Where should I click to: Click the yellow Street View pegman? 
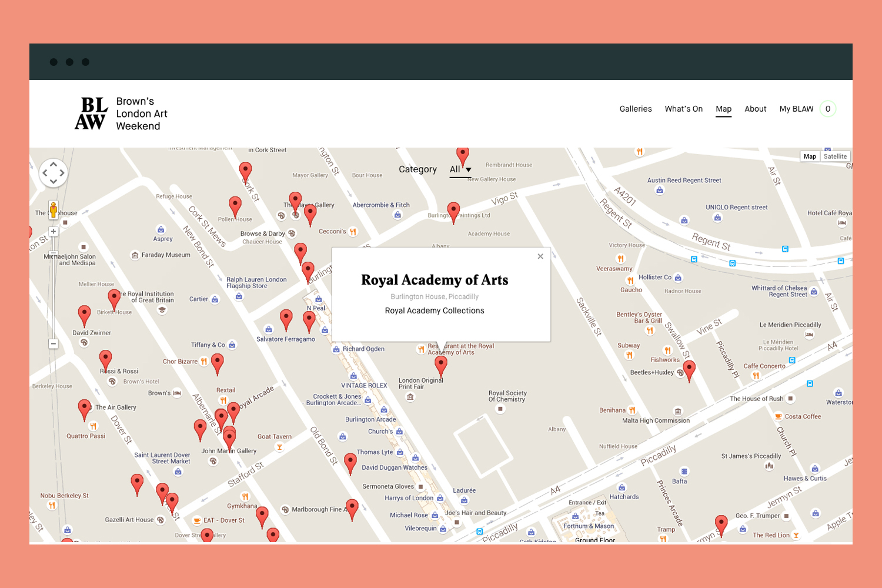(54, 210)
